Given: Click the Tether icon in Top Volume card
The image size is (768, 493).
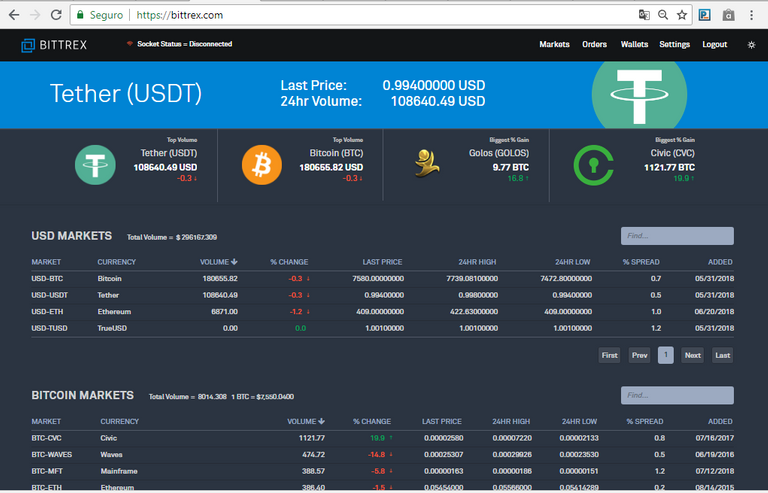Looking at the screenshot, I should pos(95,164).
